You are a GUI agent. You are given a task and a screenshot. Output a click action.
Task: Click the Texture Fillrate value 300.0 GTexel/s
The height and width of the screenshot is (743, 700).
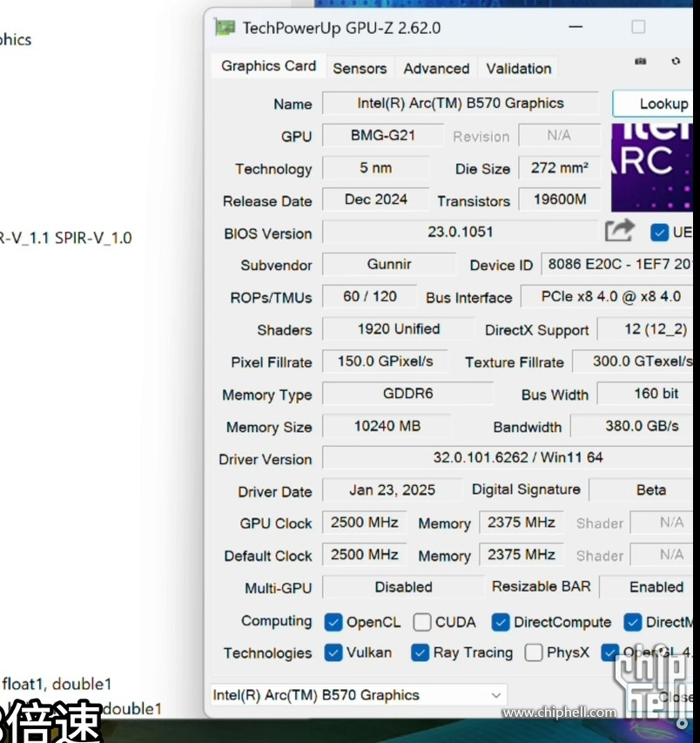point(633,361)
